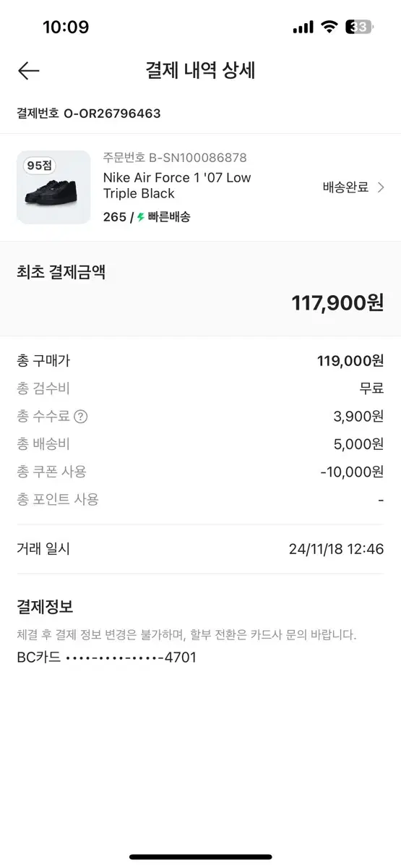Screen dimensions: 401x868
Task: Tap the clock showing 10:09
Action: click(x=66, y=27)
